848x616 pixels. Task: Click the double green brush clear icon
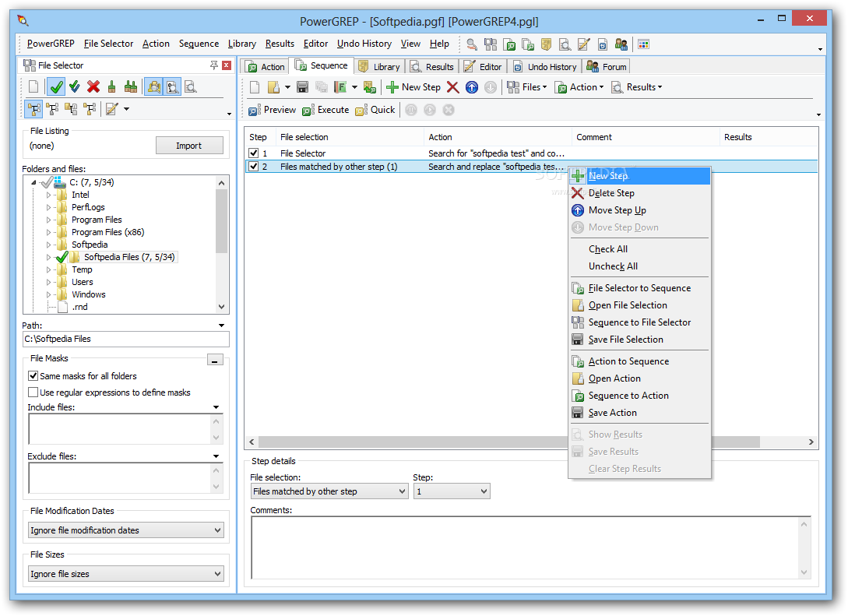tap(130, 86)
